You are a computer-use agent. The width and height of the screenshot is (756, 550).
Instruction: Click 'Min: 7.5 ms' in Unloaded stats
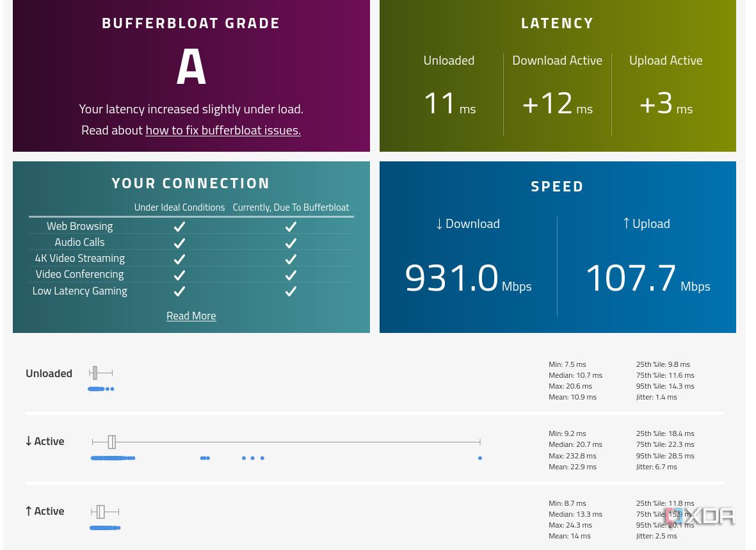coord(568,364)
